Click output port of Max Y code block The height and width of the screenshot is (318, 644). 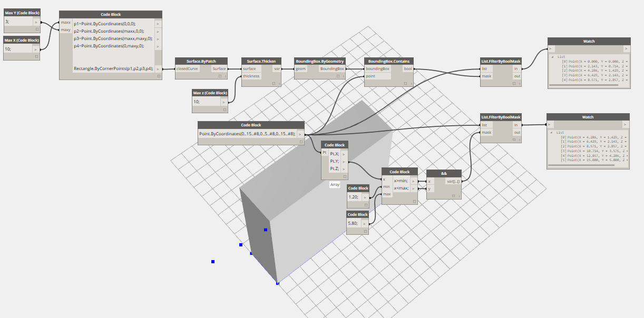click(x=36, y=22)
